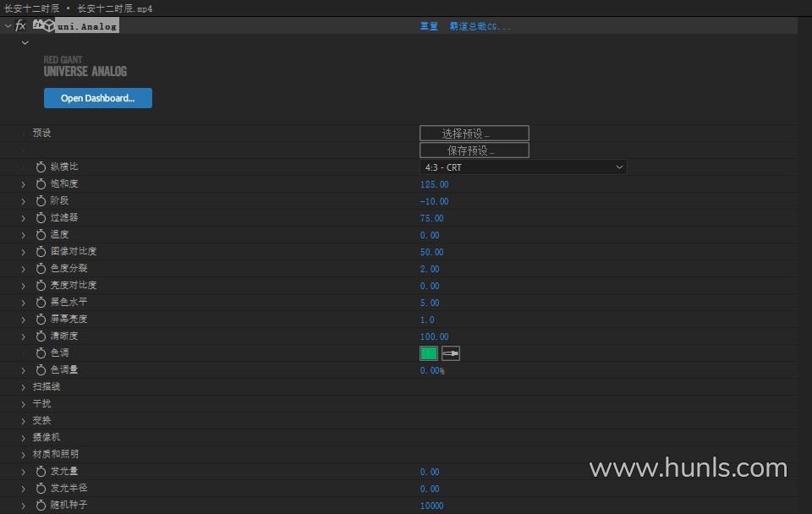Click the 保存预设 button
Screen dimensions: 812x514
(x=475, y=150)
